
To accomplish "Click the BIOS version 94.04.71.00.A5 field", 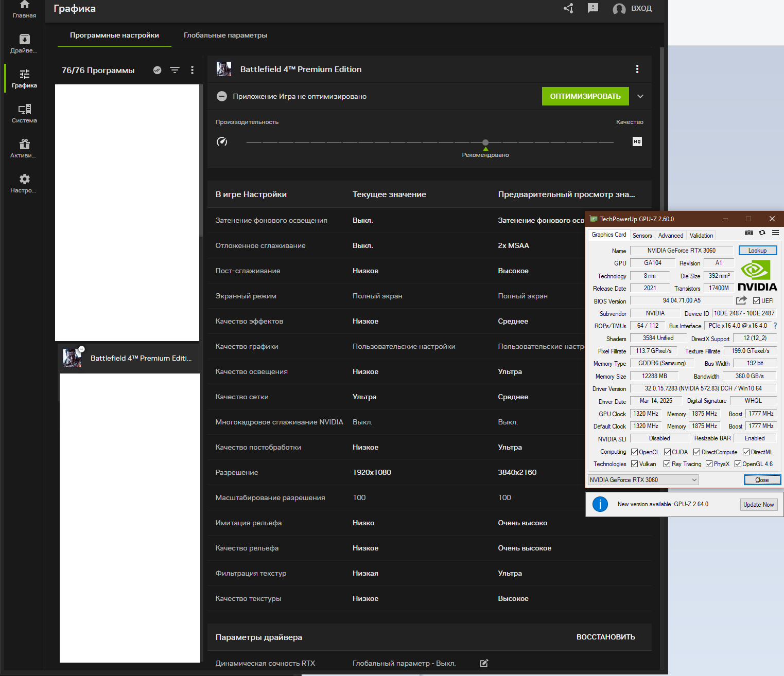I will pos(682,300).
